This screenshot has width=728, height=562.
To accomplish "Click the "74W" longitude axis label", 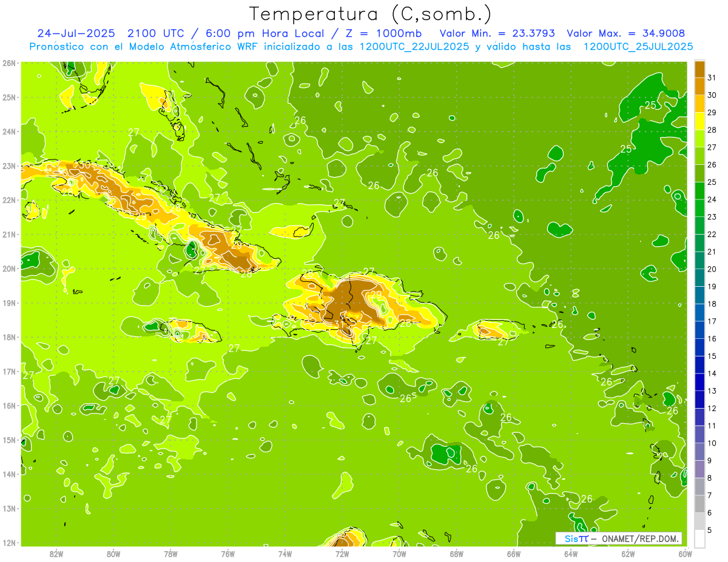I will pos(285,554).
